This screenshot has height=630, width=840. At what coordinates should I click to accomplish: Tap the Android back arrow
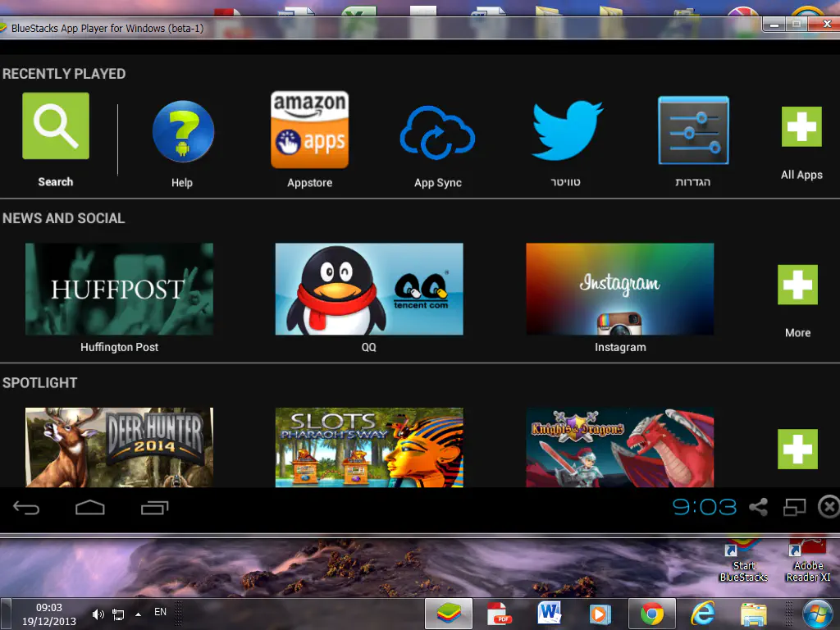26,509
